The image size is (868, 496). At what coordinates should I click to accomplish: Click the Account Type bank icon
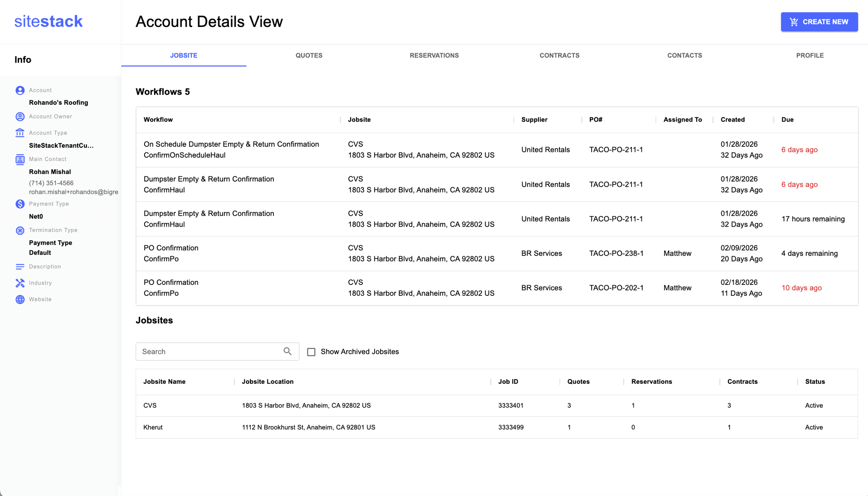(x=20, y=132)
